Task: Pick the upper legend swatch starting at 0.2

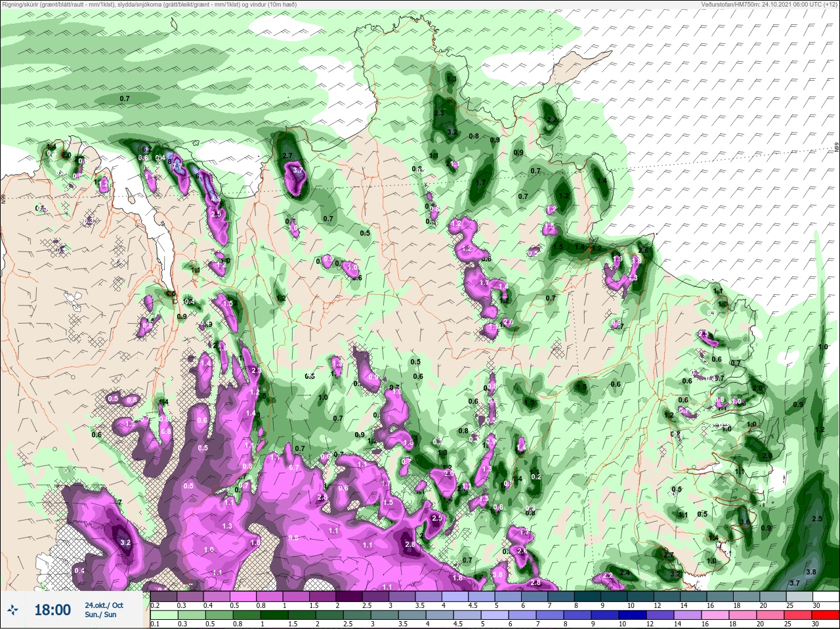Action: [163, 597]
